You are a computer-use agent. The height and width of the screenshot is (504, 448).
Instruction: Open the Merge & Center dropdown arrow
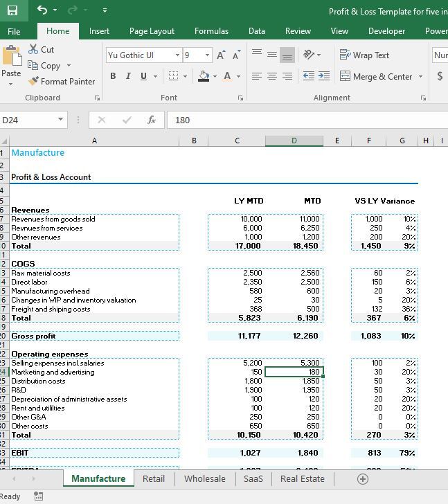click(x=420, y=76)
